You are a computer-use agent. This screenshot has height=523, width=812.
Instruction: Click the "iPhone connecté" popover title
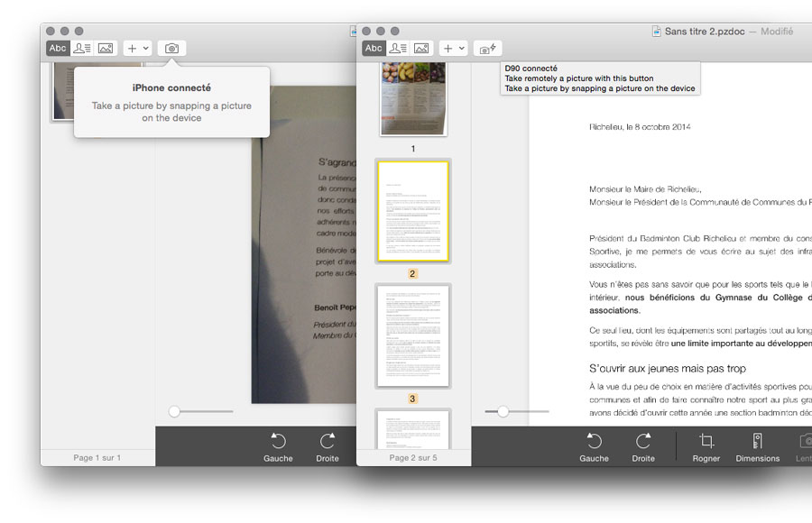171,88
